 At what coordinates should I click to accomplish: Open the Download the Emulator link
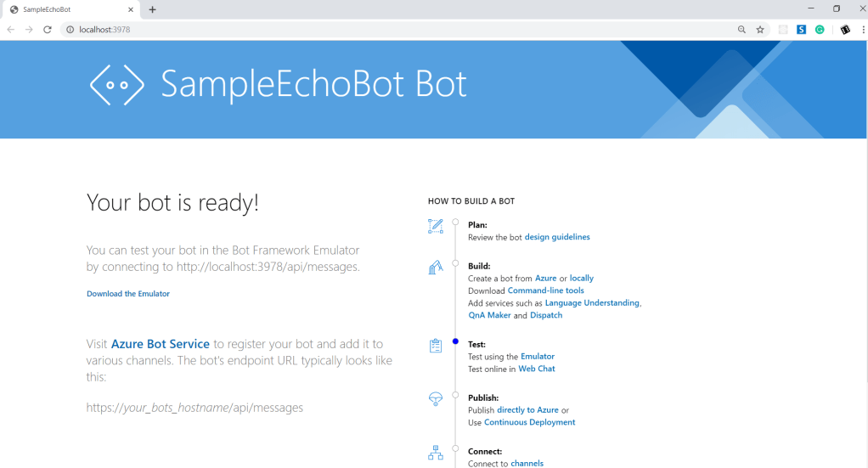pyautogui.click(x=128, y=294)
